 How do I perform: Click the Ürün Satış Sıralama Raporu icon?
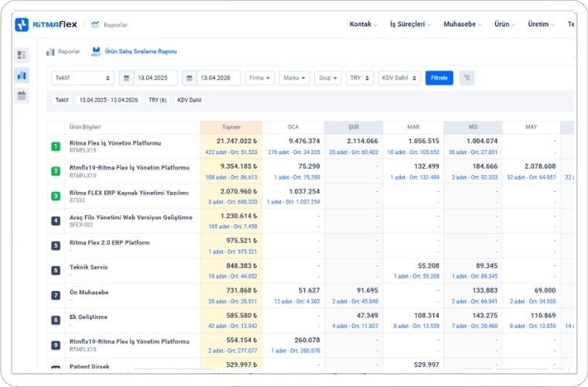(x=96, y=52)
